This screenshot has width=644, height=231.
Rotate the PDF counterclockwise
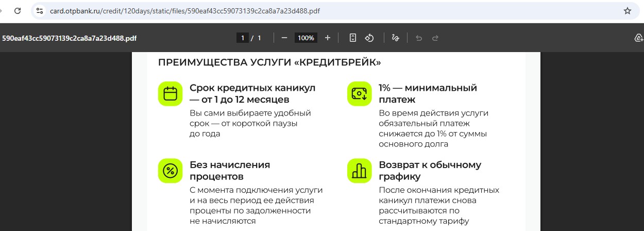369,38
